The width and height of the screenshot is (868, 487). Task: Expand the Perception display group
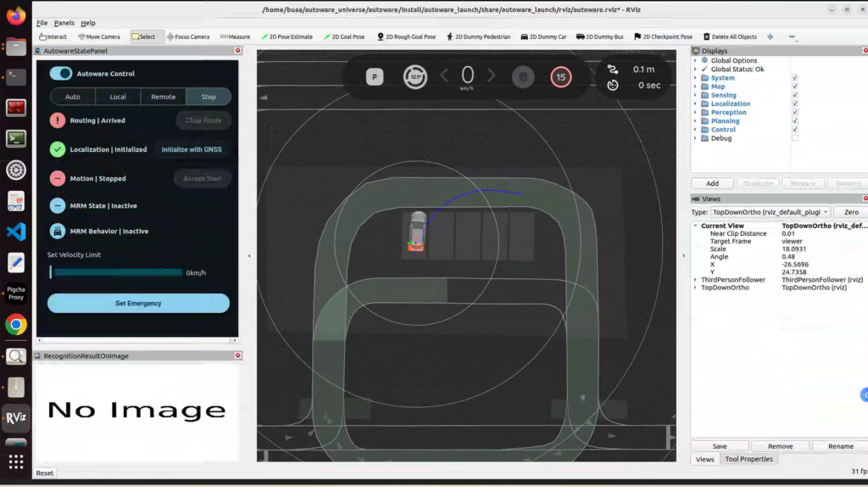[x=696, y=112]
